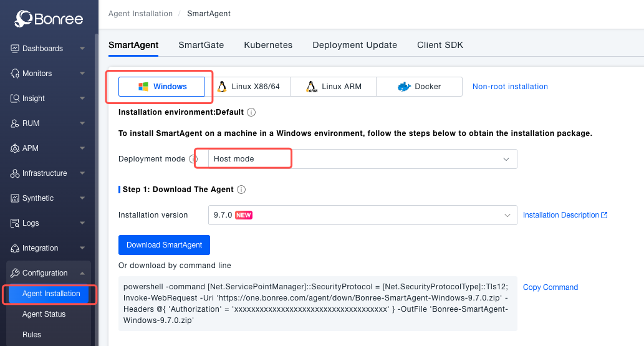Click info icon beside Installation environment
Image resolution: width=644 pixels, height=346 pixels.
pos(251,113)
